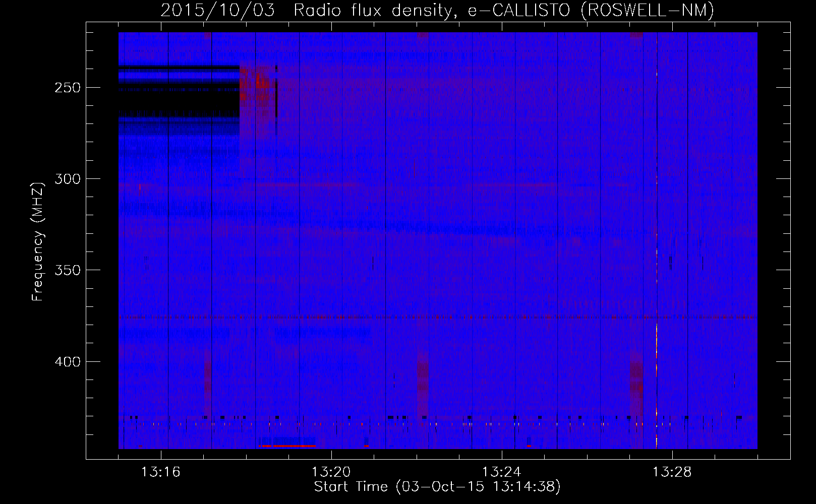Click the "350" frequency tick label
Viewport: 816px width, 504px height.
point(68,270)
